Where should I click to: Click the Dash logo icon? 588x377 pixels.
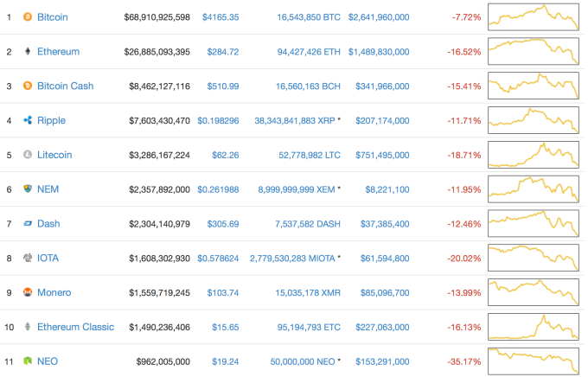(27, 223)
